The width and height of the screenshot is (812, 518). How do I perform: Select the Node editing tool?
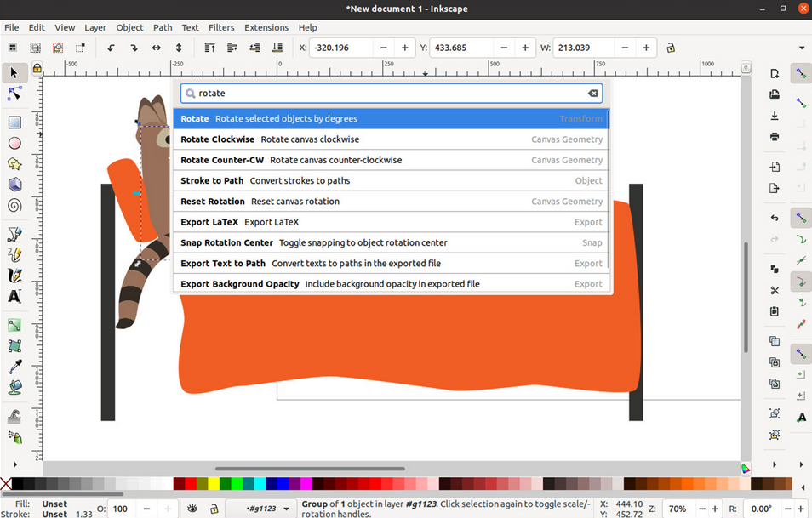(14, 94)
